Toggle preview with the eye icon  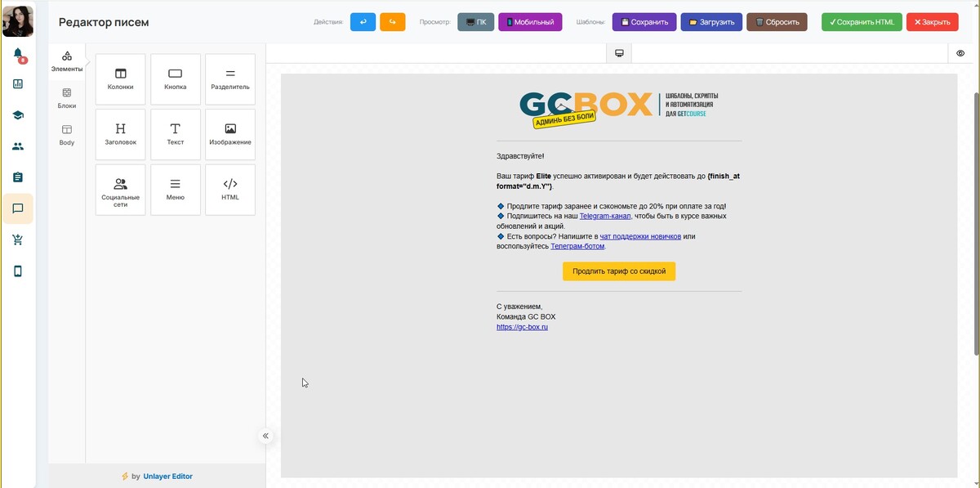point(960,53)
